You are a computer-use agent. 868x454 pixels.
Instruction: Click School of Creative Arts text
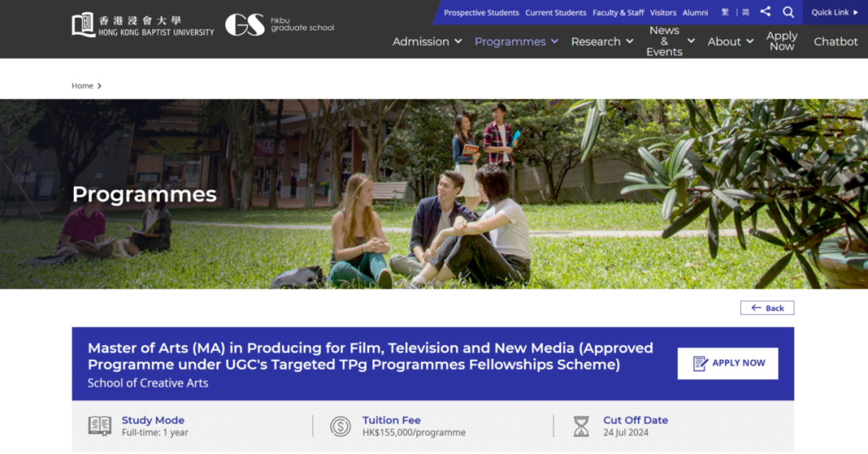click(148, 383)
